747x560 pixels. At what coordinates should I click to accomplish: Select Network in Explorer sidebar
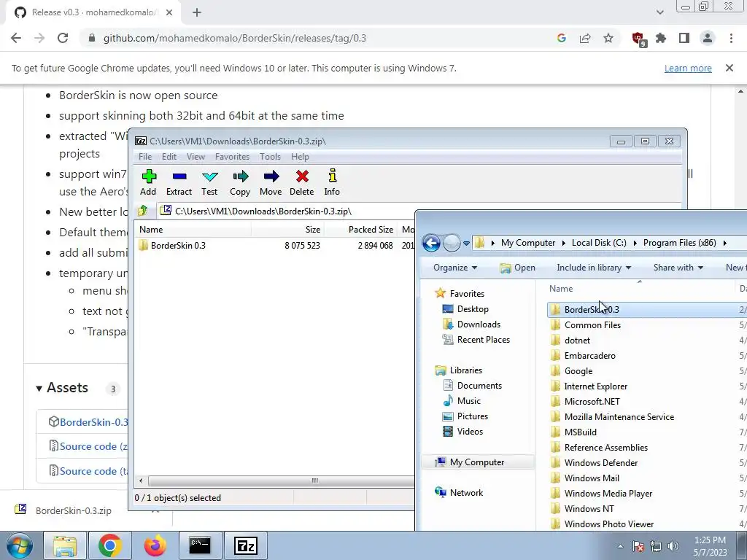[459, 493]
